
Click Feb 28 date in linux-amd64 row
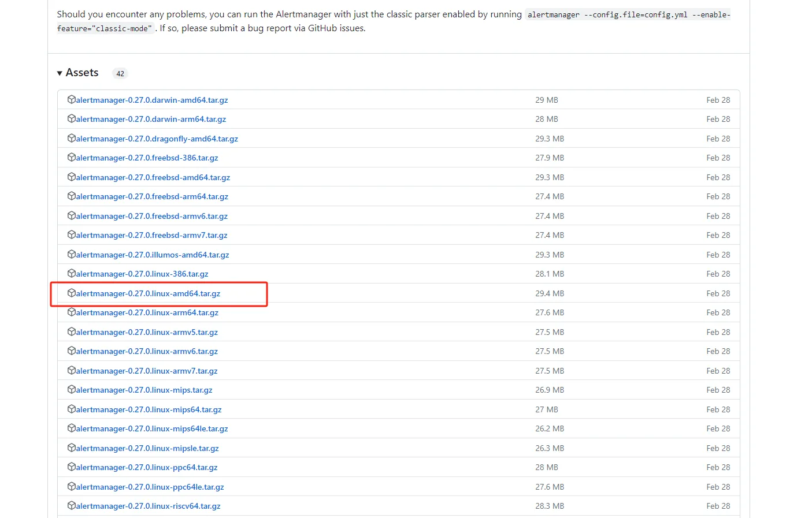click(x=718, y=293)
